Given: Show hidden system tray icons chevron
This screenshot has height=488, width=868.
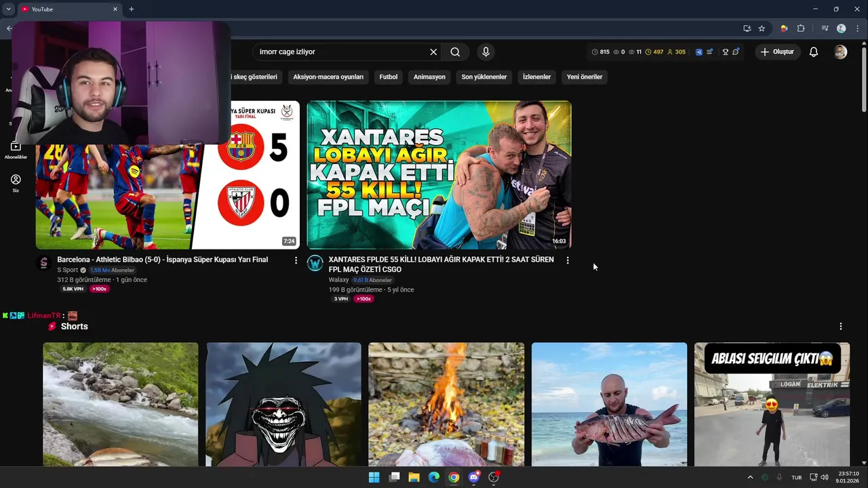Looking at the screenshot, I should click(750, 477).
